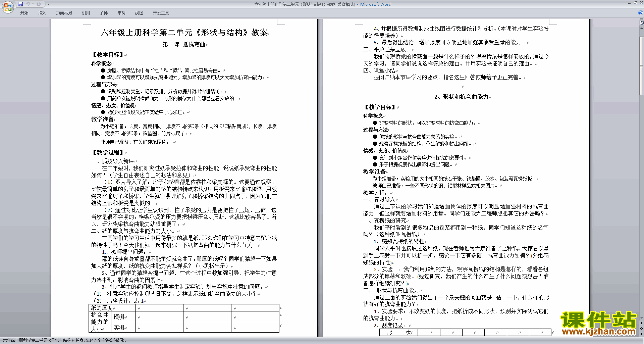Open Word Help with the question mark icon
Image resolution: width=644 pixels, height=344 pixels.
(641, 13)
